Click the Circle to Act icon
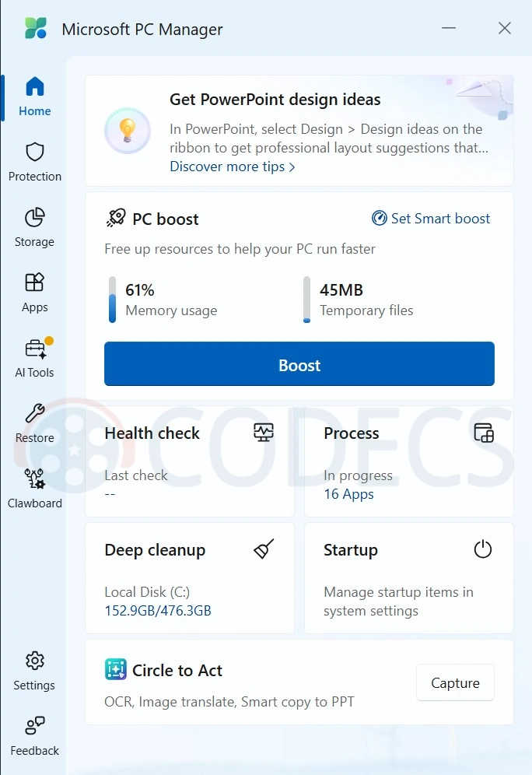The image size is (532, 775). pyautogui.click(x=116, y=669)
